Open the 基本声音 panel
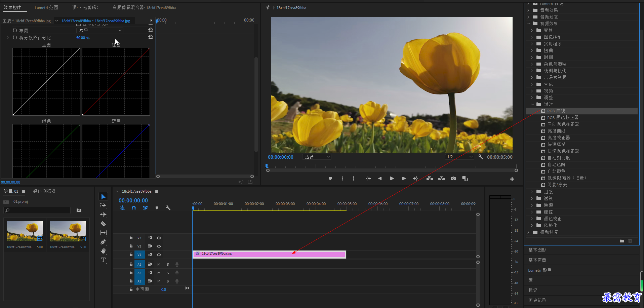This screenshot has height=308, width=644. click(537, 260)
